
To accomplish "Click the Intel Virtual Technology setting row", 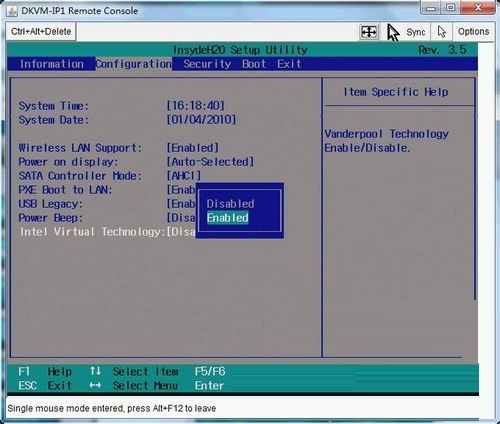I will 107,232.
